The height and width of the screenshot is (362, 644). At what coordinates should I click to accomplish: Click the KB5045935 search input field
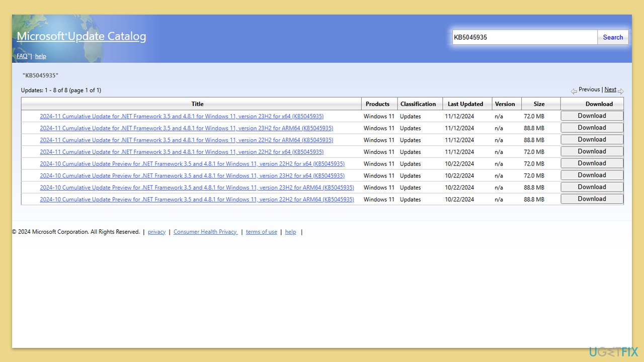[525, 37]
